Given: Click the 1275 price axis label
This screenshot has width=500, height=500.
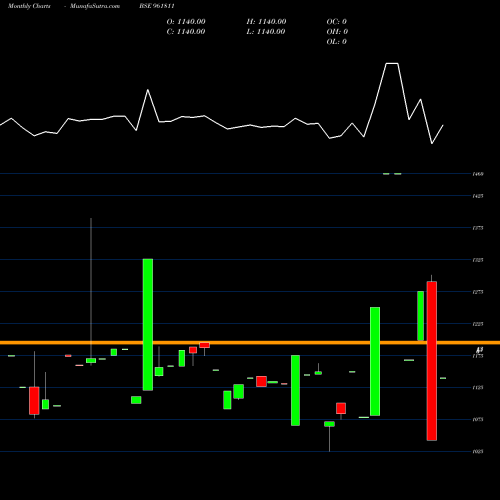Looking at the screenshot, I should pos(478,292).
